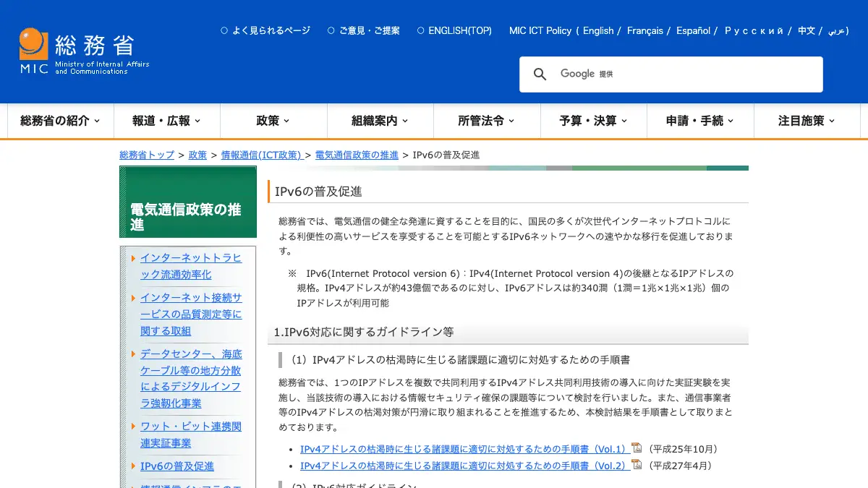Click circle bullet before ご意見・ご提案
Image resolution: width=868 pixels, height=488 pixels.
pyautogui.click(x=331, y=30)
